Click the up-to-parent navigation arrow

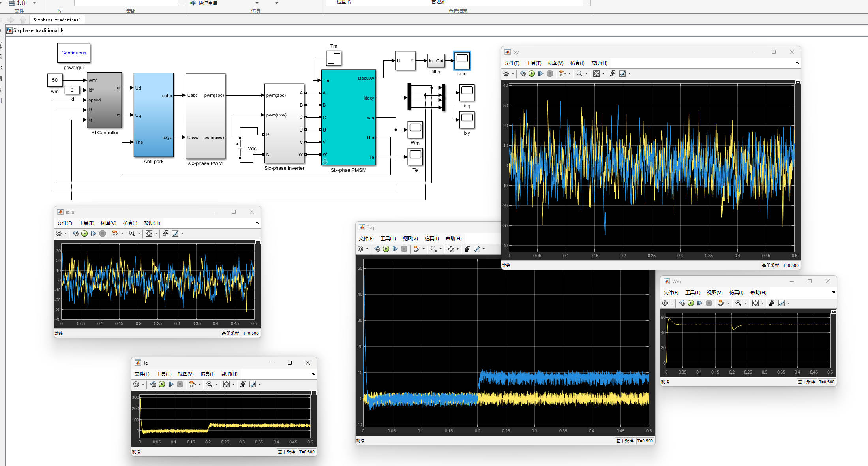pyautogui.click(x=23, y=20)
